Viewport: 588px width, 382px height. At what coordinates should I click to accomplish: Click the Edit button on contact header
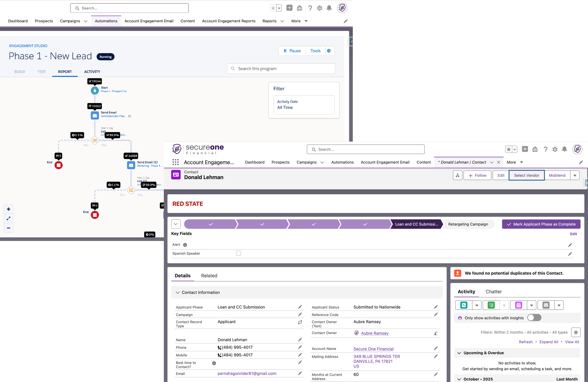[x=501, y=176]
